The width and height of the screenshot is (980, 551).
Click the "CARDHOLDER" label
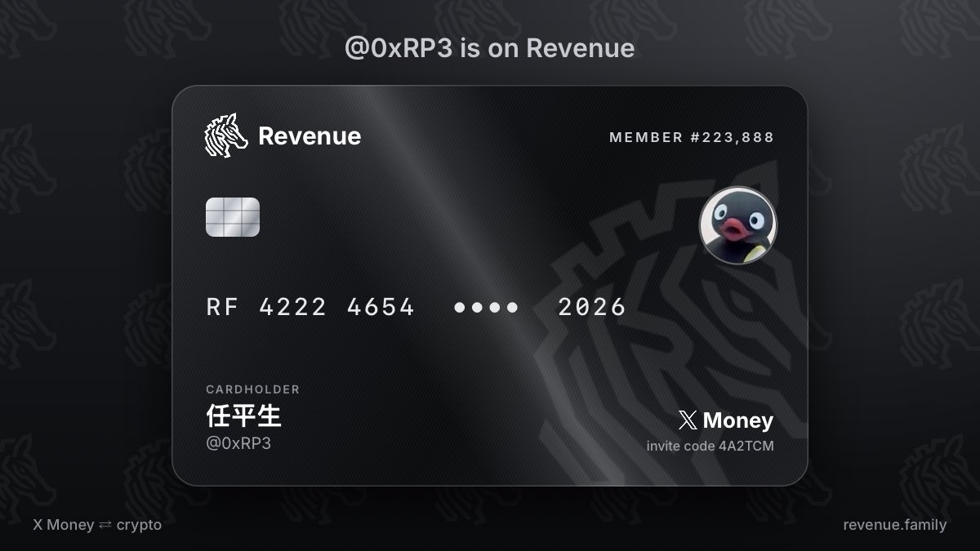click(x=253, y=389)
